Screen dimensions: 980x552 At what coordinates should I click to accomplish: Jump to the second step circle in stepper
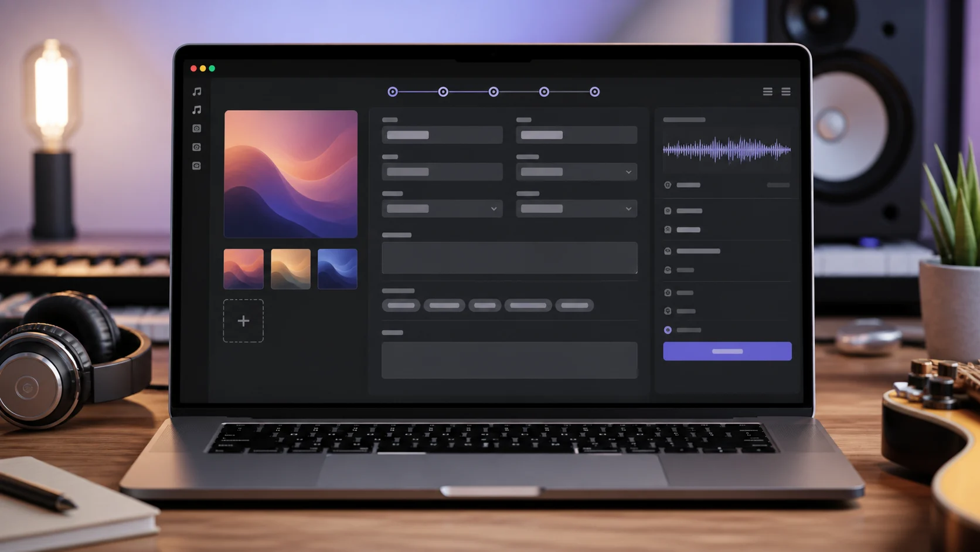click(443, 92)
